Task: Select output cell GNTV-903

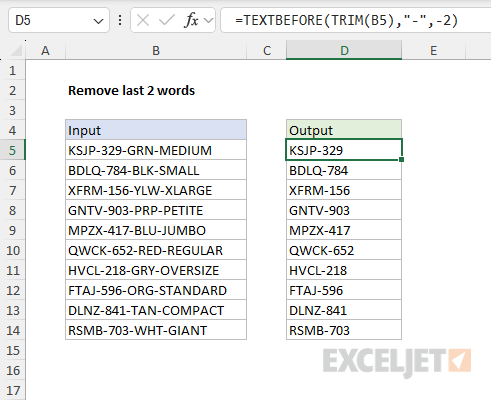Action: tap(344, 210)
